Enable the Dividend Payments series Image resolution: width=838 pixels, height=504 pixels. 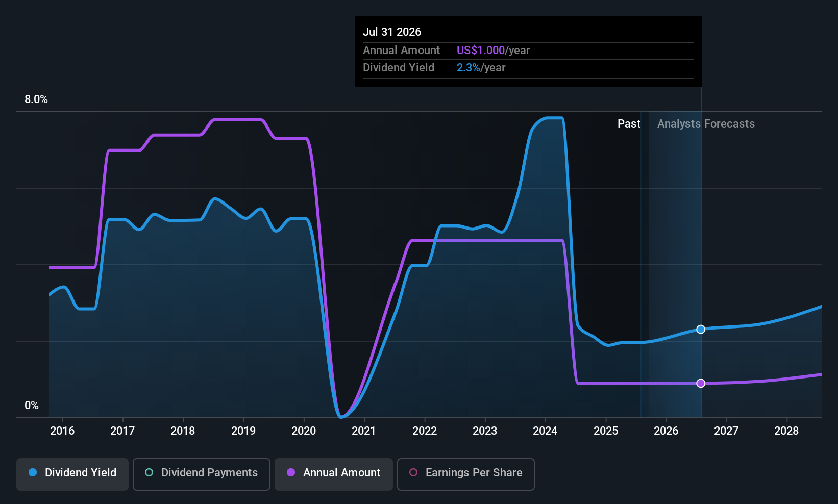(201, 474)
